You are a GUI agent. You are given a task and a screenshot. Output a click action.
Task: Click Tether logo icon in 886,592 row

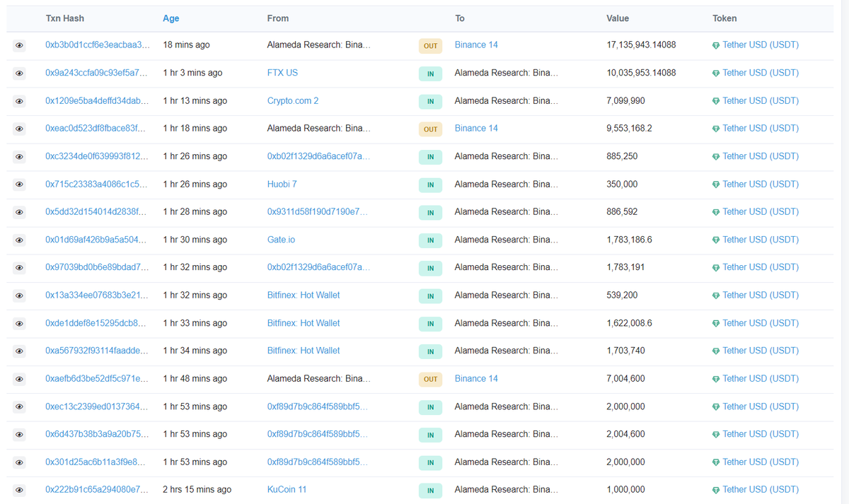[716, 212]
